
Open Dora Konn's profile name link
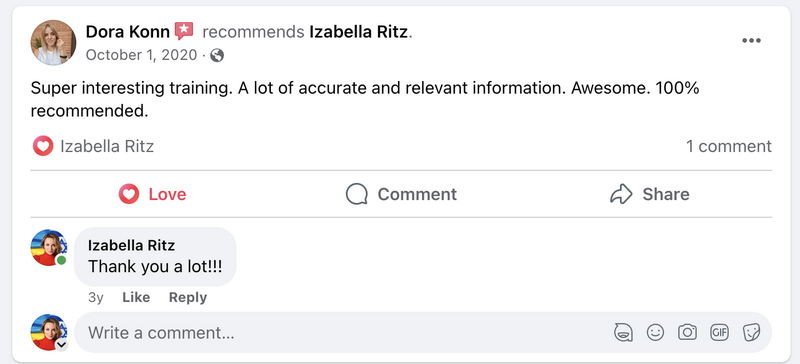point(128,32)
